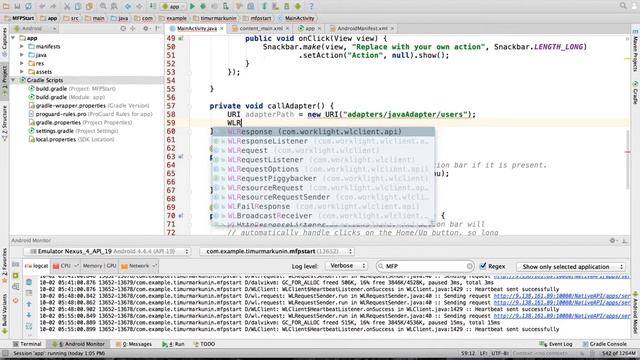This screenshot has height=360, width=640.
Task: Close the MainActivity.java tab
Action: [x=222, y=29]
